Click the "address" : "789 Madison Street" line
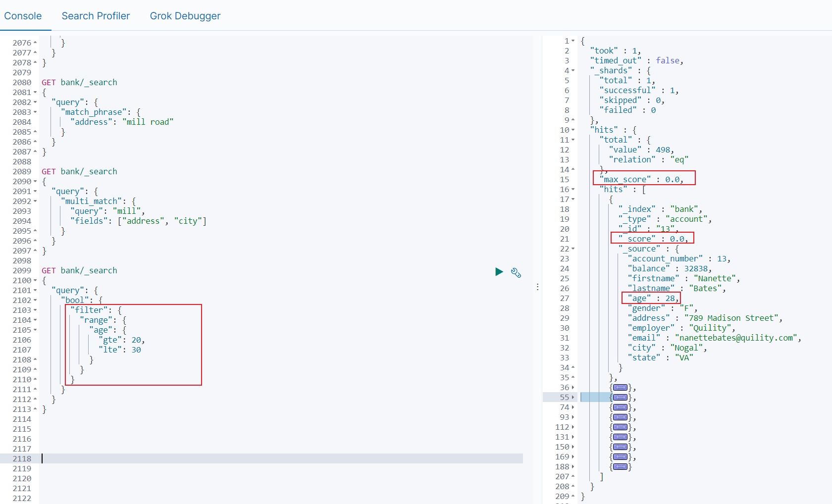Screen dimensions: 832x504 (705, 318)
